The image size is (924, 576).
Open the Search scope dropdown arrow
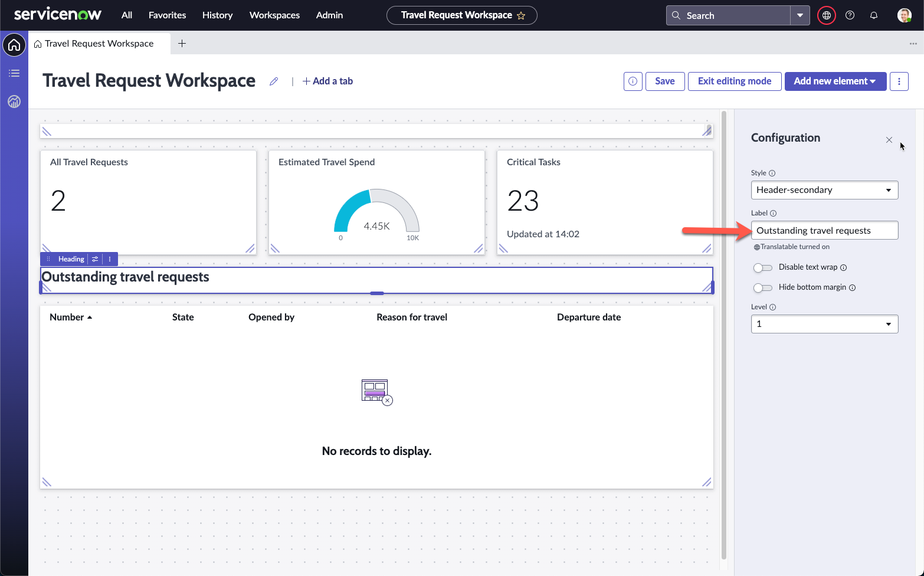pyautogui.click(x=800, y=15)
